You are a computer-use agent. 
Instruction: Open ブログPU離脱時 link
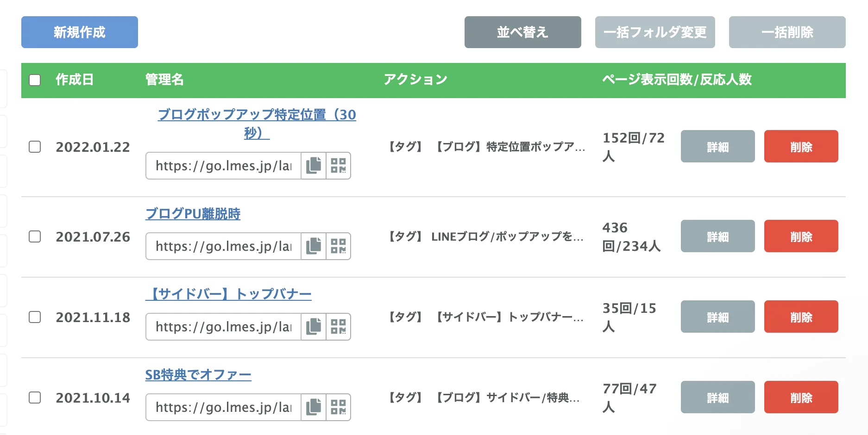(193, 214)
